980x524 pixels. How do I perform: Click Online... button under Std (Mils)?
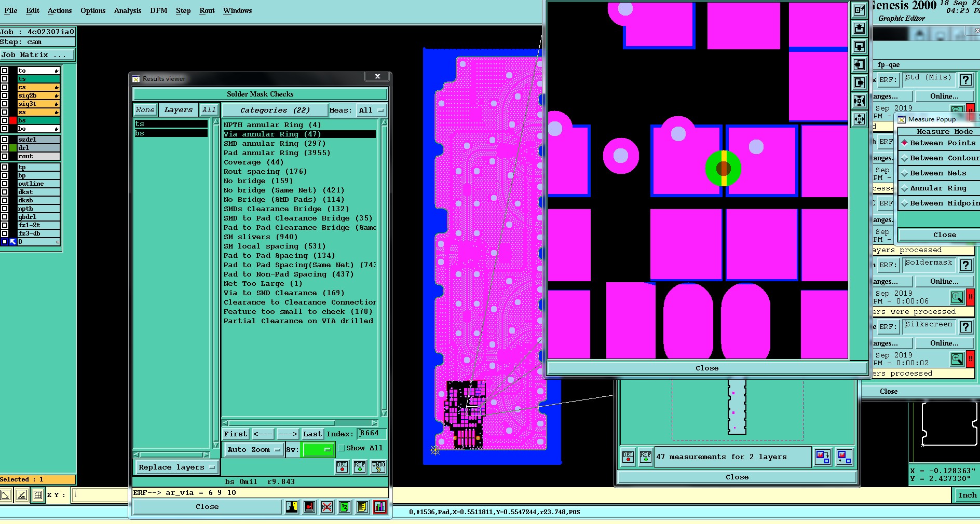click(x=944, y=96)
